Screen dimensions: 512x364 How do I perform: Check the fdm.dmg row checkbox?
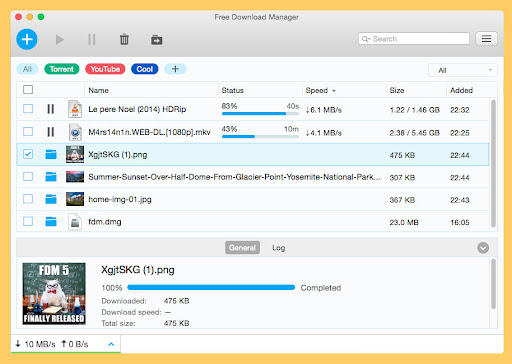28,221
